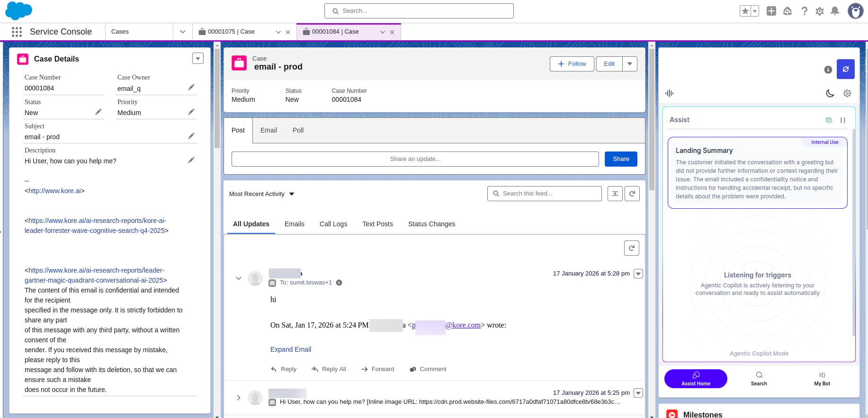Click the Assist panel info icon
This screenshot has height=418, width=868.
click(x=828, y=70)
